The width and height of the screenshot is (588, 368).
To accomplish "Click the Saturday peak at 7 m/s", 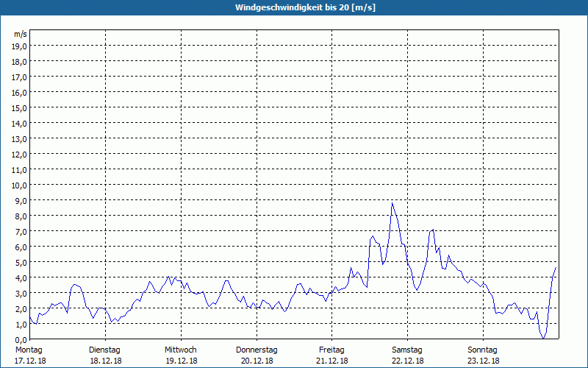I will (433, 230).
